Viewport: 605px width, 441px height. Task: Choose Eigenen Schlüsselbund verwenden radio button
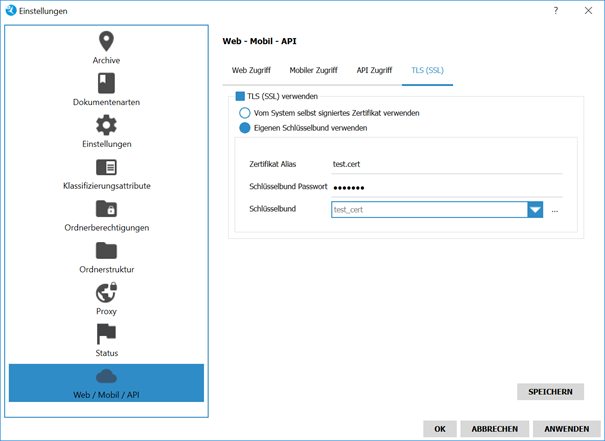coord(245,128)
